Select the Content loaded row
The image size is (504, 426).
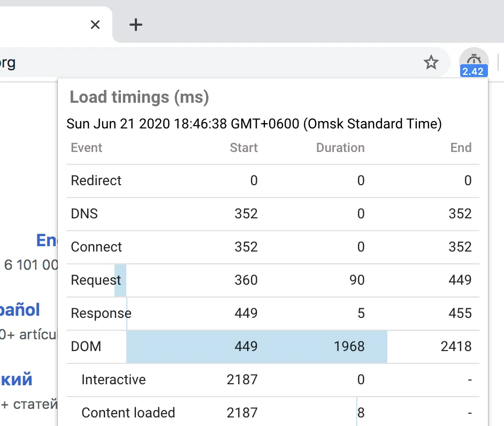coord(128,413)
